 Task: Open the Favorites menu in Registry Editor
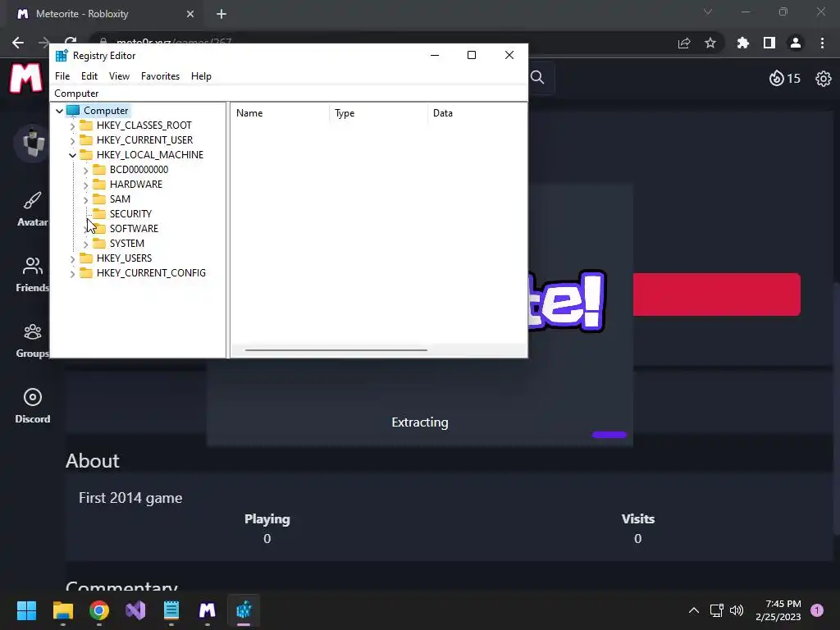pos(160,76)
